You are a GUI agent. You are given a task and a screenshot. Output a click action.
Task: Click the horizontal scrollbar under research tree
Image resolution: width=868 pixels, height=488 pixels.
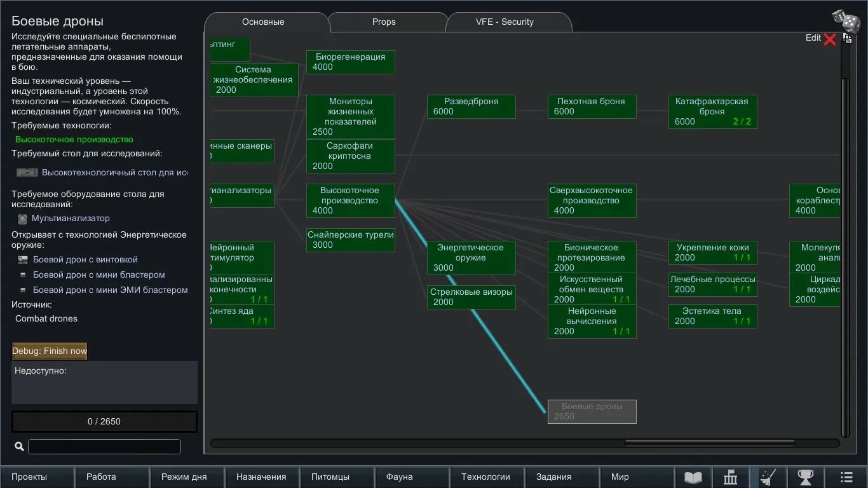709,443
